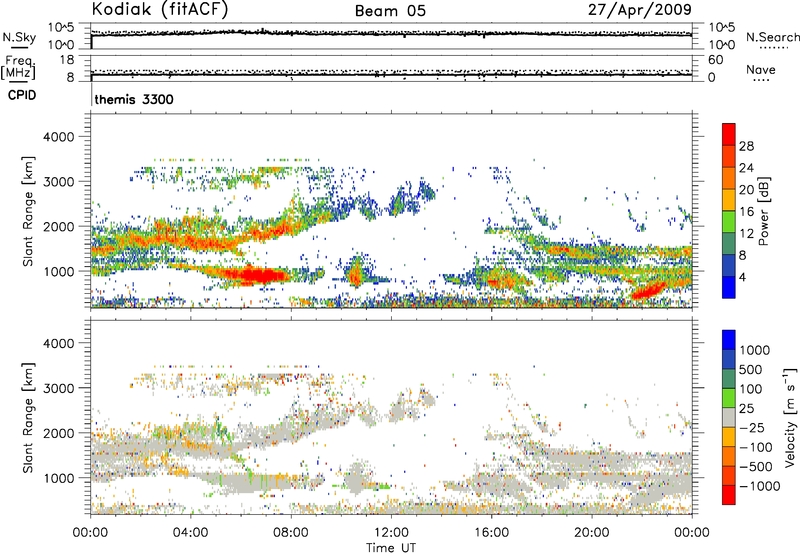Select the "CPID" row label
800x554 pixels.
[x=22, y=95]
